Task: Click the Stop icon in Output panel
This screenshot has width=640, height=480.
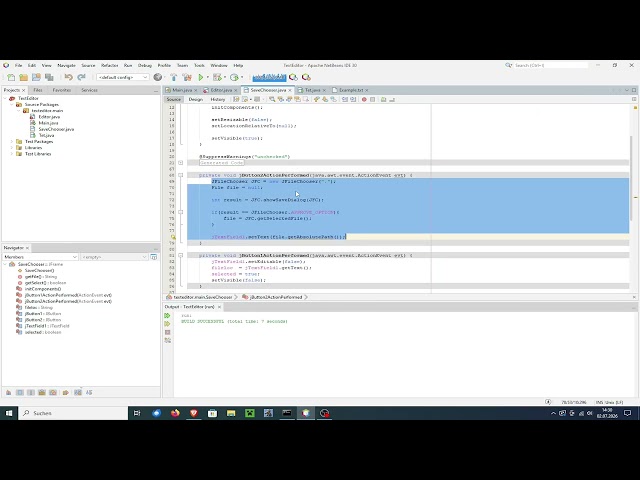Action: 167,332
